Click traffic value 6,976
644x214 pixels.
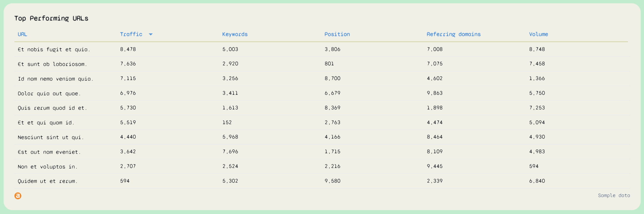pos(128,93)
